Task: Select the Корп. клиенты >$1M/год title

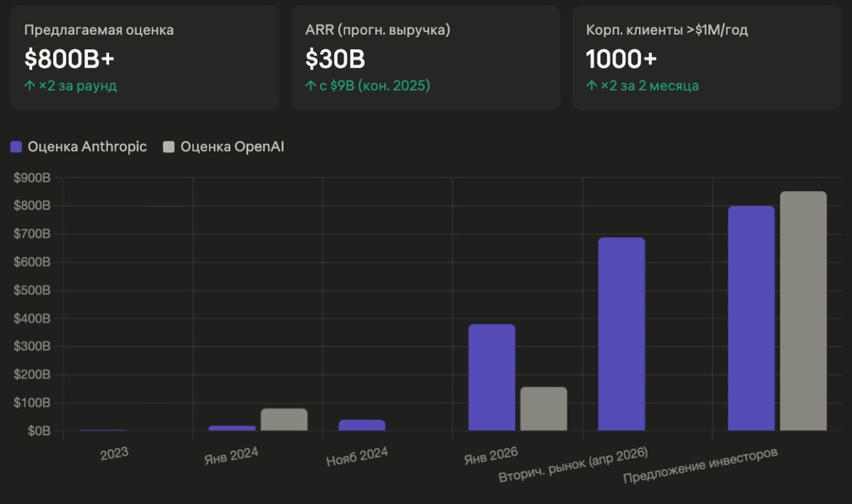Action: [x=667, y=30]
